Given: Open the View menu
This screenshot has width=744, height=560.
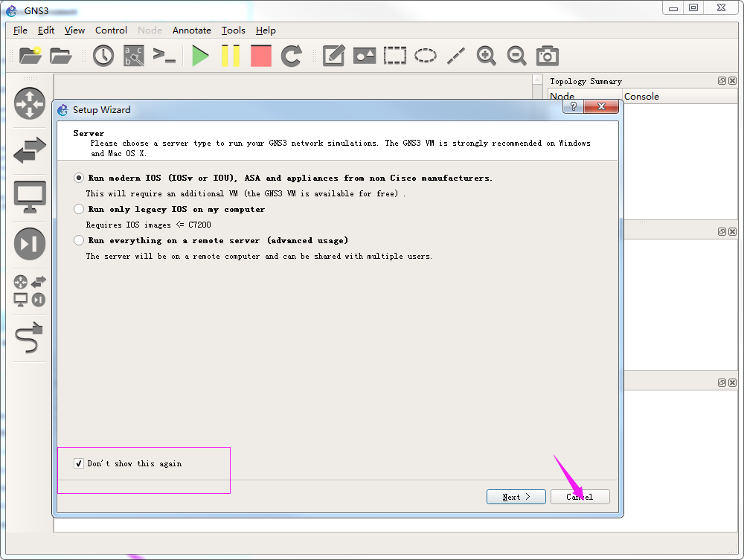Looking at the screenshot, I should click(x=74, y=30).
